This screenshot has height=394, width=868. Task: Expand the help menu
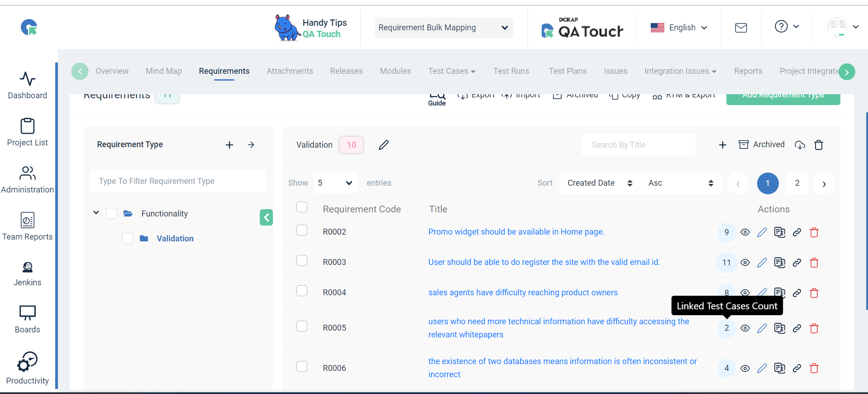pos(787,27)
